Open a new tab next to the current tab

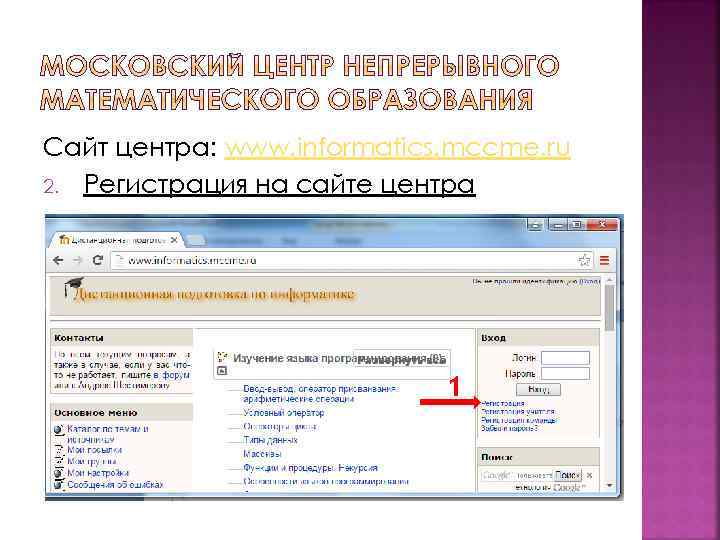pos(195,240)
